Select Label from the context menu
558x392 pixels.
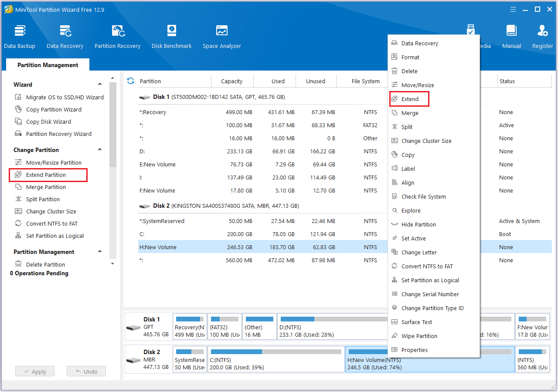tap(434, 169)
